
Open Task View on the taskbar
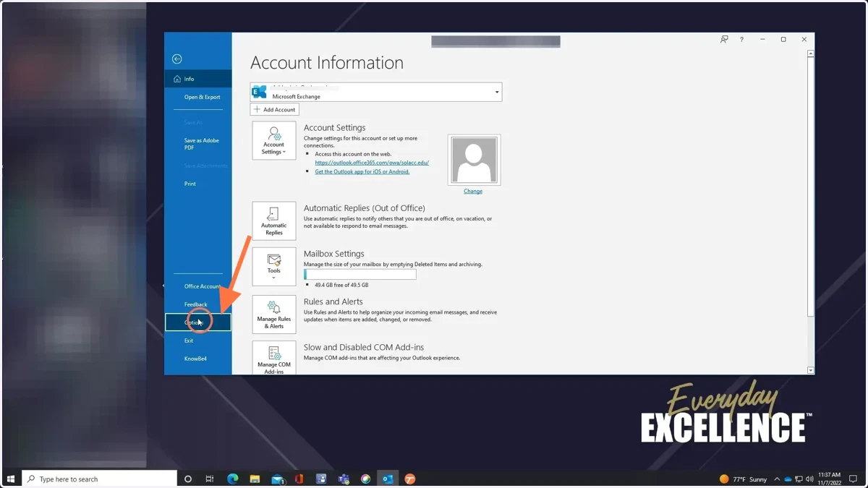click(x=210, y=479)
